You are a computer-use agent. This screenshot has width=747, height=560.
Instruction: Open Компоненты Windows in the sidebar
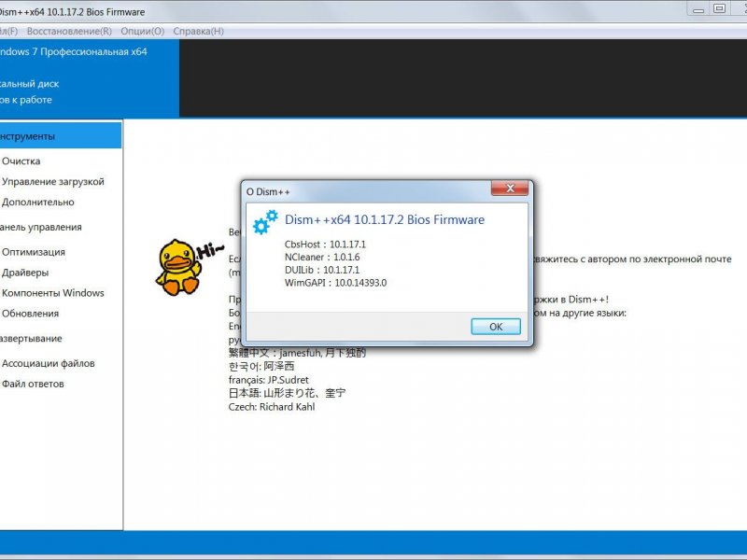(x=53, y=293)
